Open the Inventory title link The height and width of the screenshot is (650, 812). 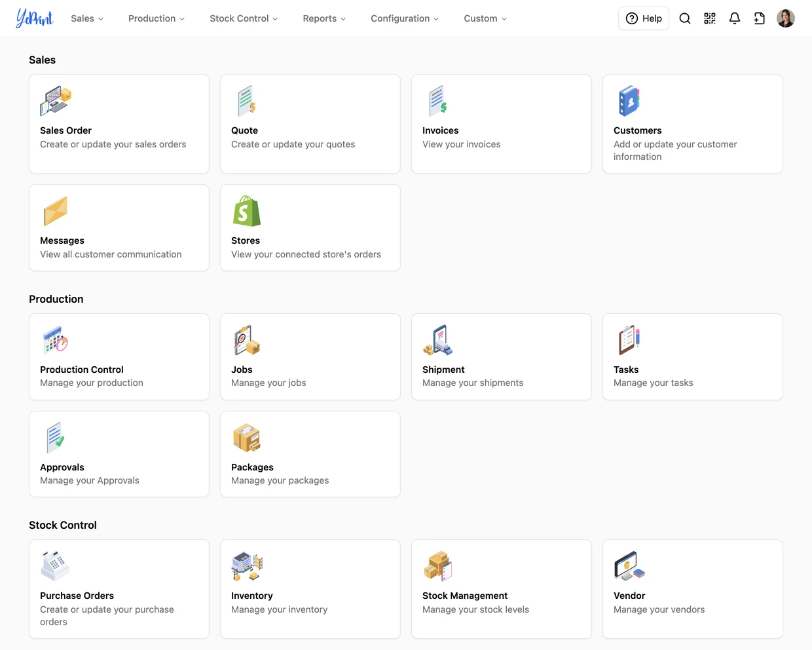coord(251,596)
